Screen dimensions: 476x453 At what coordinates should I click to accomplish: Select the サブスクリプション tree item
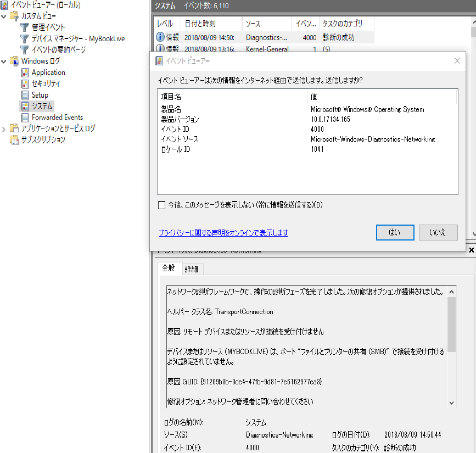pyautogui.click(x=43, y=139)
